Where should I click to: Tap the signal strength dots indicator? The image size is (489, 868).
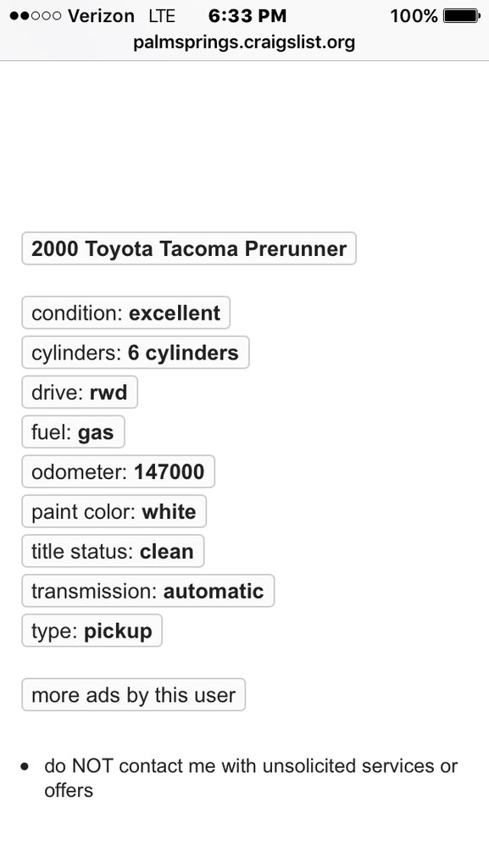click(x=36, y=15)
